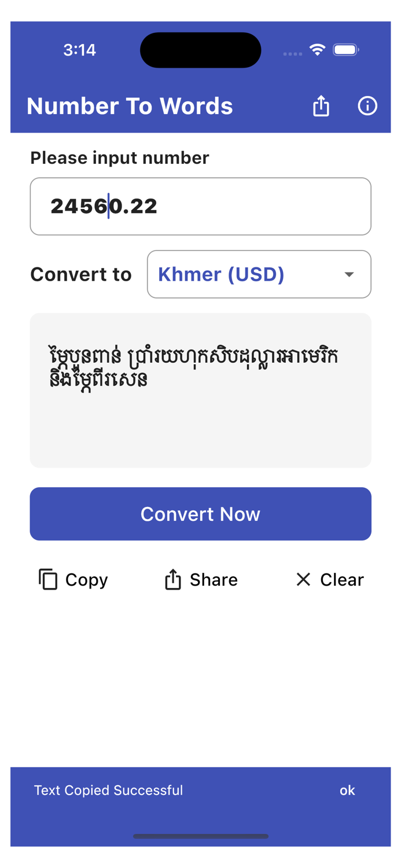Tap the dropdown arrow next to Khmer (USD)
The image size is (401, 868).
[x=349, y=275]
